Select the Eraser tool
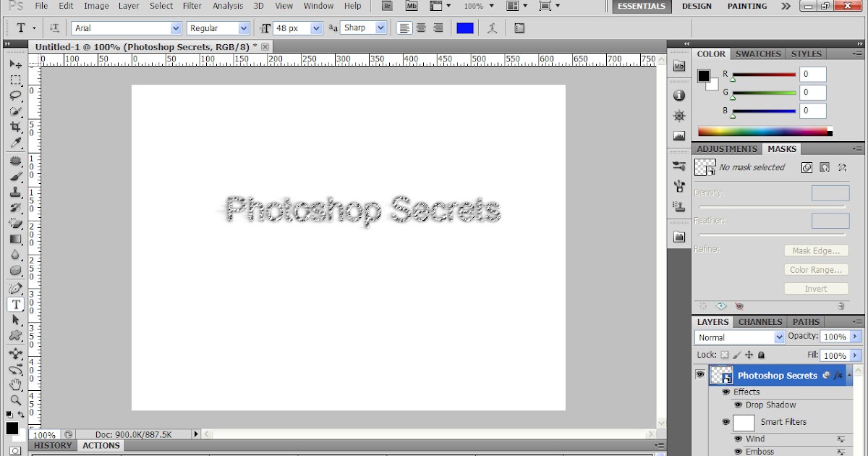The height and width of the screenshot is (456, 868). click(15, 224)
